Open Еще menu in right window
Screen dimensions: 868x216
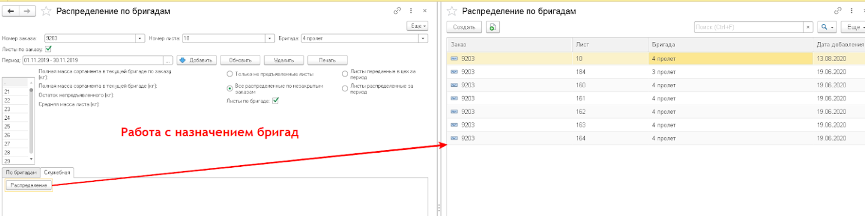pyautogui.click(x=855, y=27)
